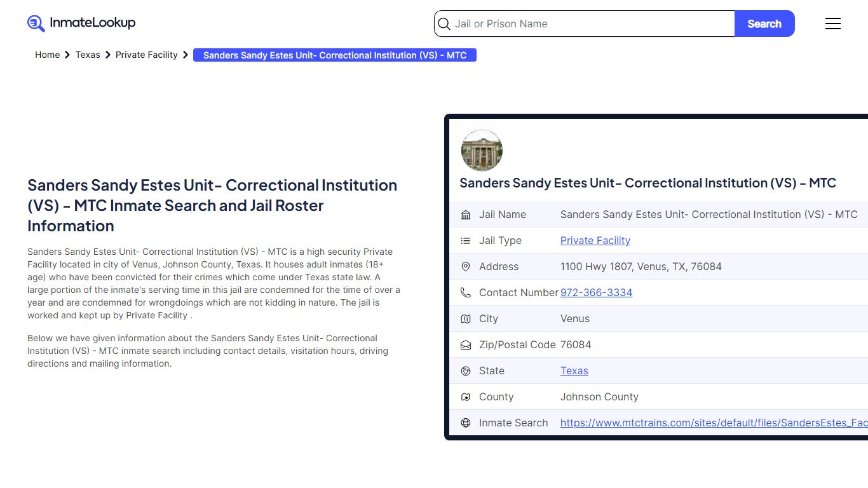Click the magnifier icon in search box
Screen dimensions: 868x488
pos(445,24)
